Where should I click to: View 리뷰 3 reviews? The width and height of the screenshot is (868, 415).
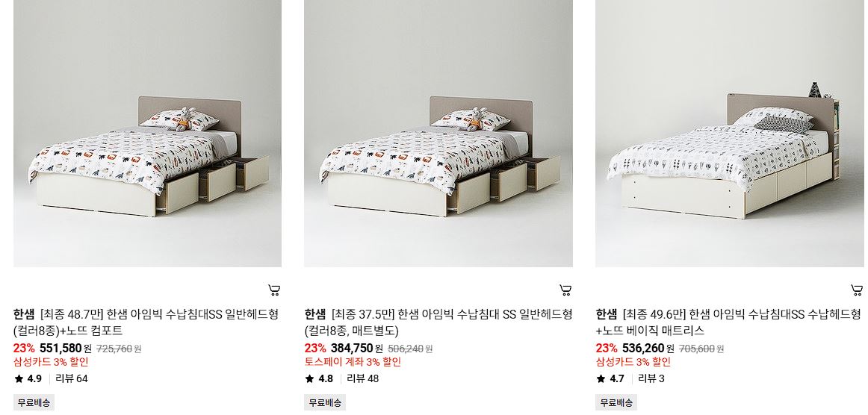651,379
